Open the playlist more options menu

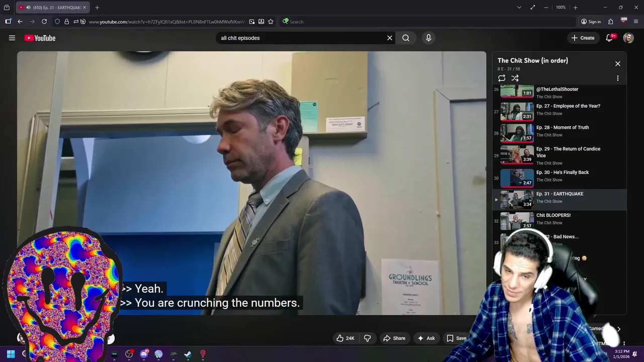pyautogui.click(x=618, y=78)
